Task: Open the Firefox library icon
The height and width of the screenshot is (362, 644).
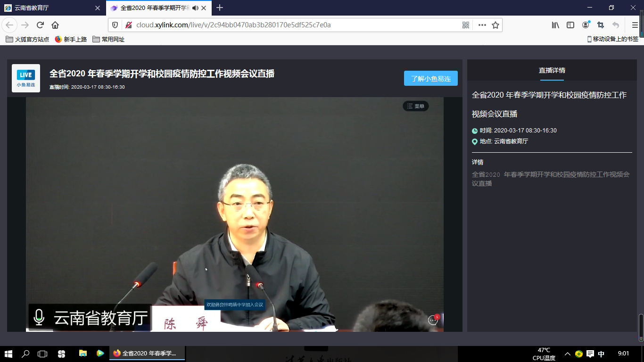Action: tap(555, 25)
